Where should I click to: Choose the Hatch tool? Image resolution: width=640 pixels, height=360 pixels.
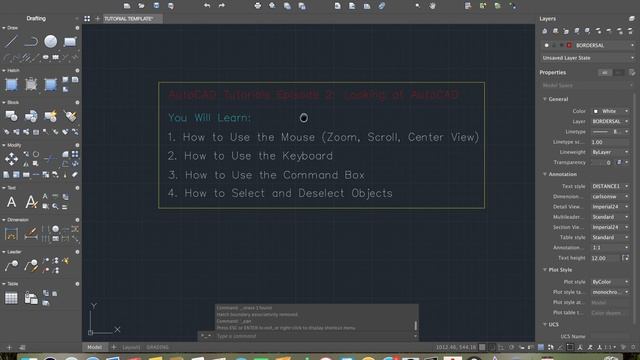[11, 84]
